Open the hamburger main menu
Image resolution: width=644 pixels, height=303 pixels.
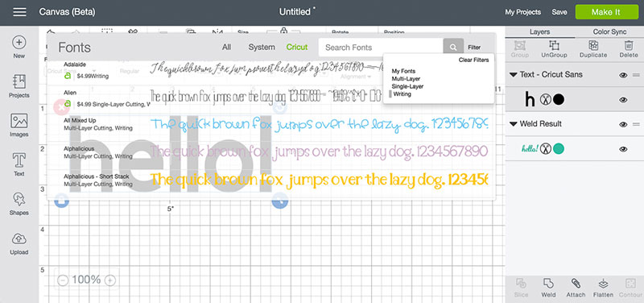click(x=19, y=12)
